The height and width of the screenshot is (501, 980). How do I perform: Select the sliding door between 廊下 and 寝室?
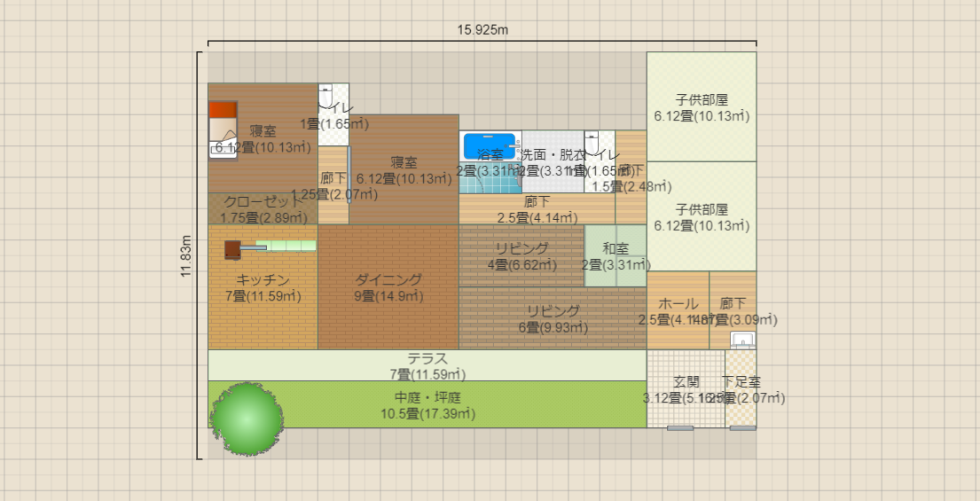click(x=349, y=175)
